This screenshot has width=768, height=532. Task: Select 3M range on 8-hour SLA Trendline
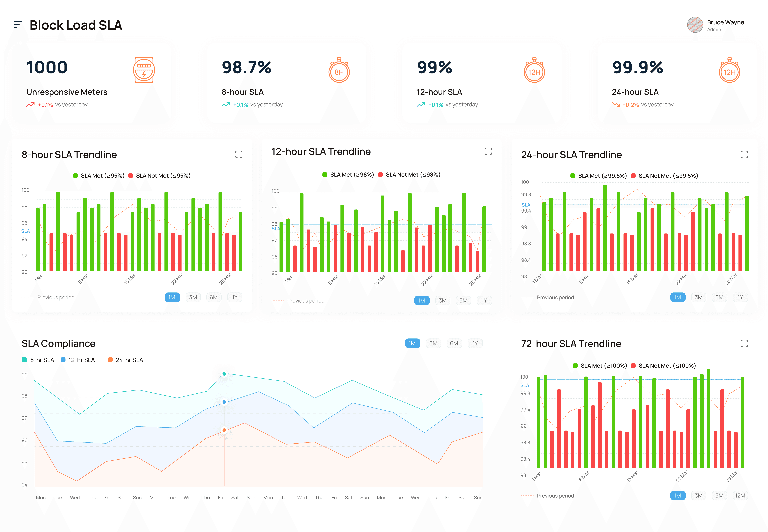point(193,297)
